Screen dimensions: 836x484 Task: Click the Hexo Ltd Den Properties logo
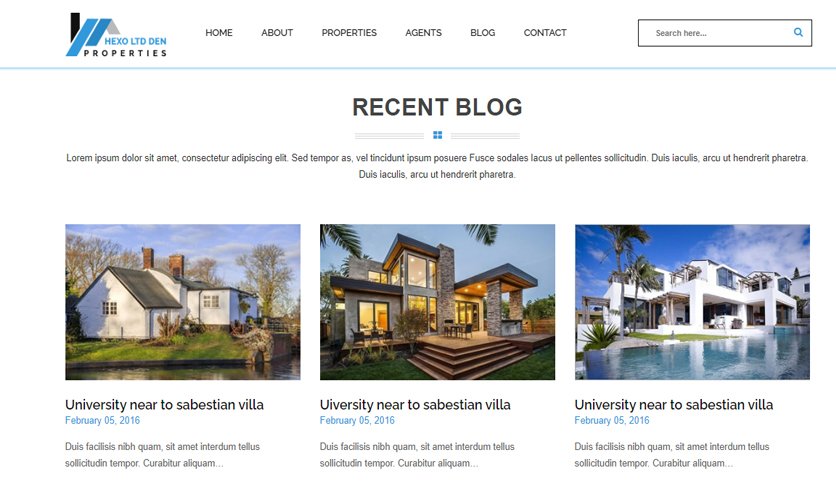tap(116, 35)
